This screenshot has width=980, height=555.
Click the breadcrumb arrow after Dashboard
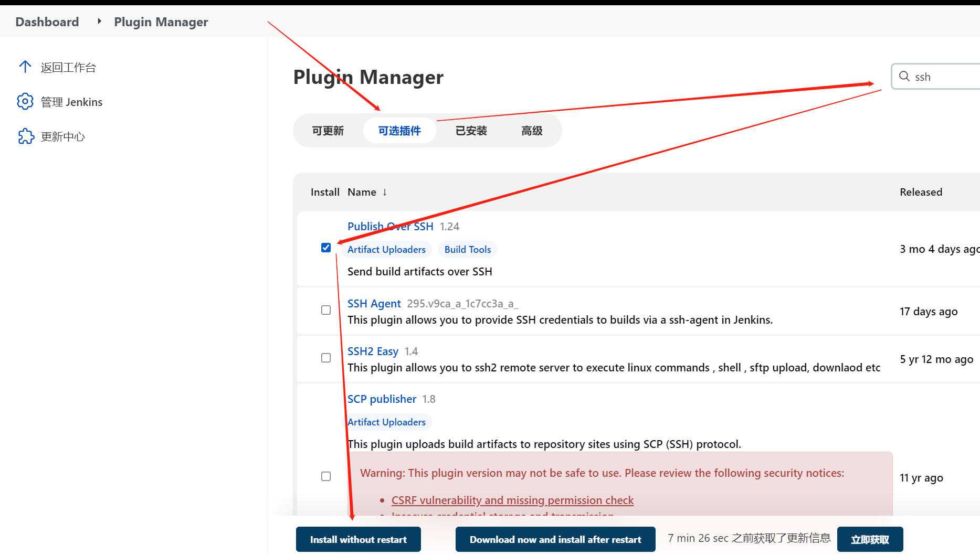click(x=99, y=22)
